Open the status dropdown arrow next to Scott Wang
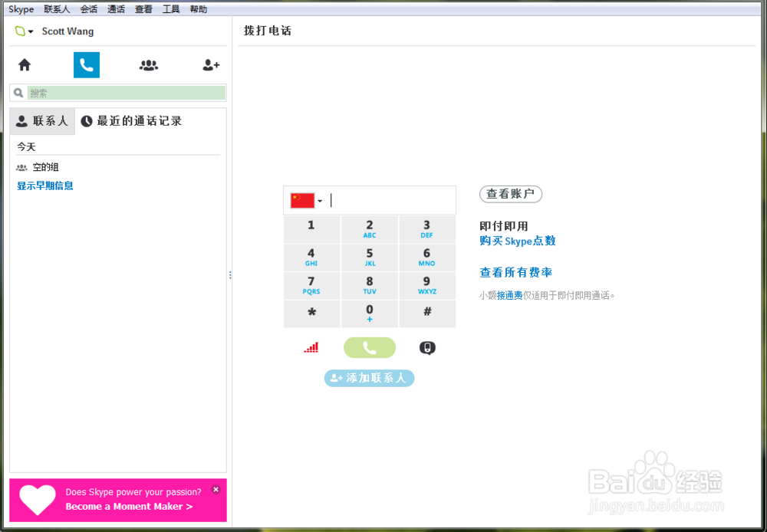767x532 pixels. (x=31, y=31)
